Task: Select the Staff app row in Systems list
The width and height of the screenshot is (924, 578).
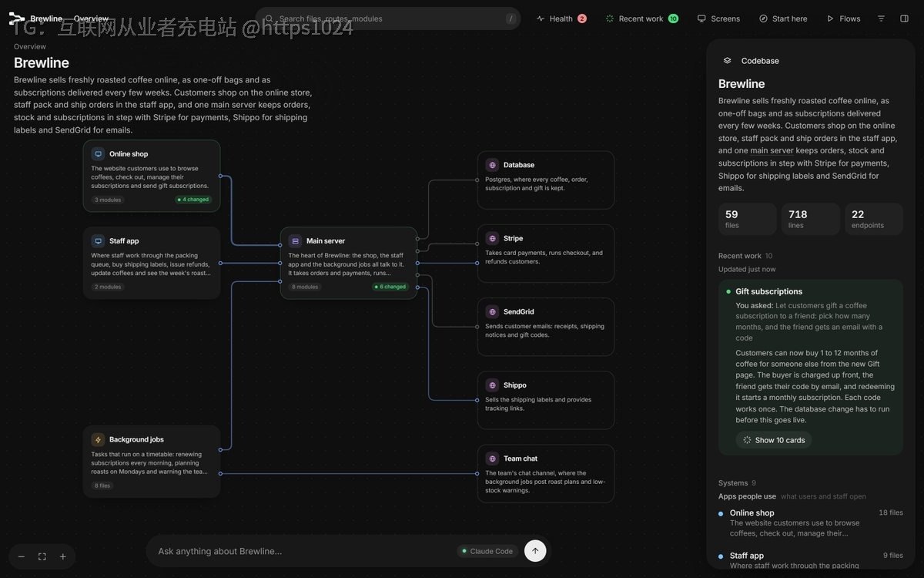Action: [x=811, y=560]
